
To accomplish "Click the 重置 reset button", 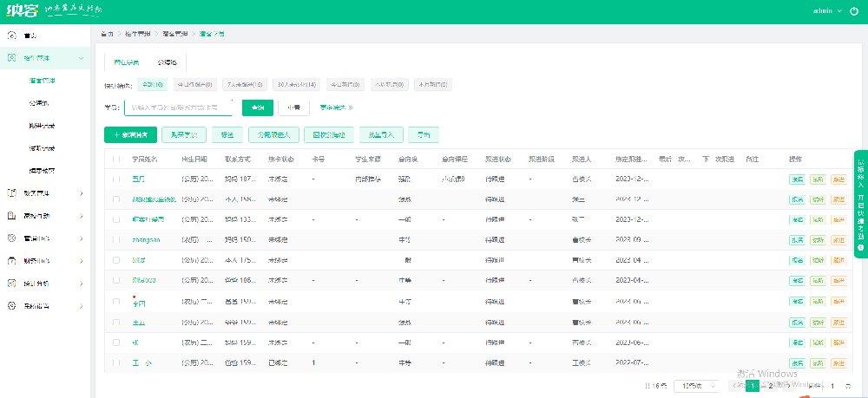I will click(293, 108).
